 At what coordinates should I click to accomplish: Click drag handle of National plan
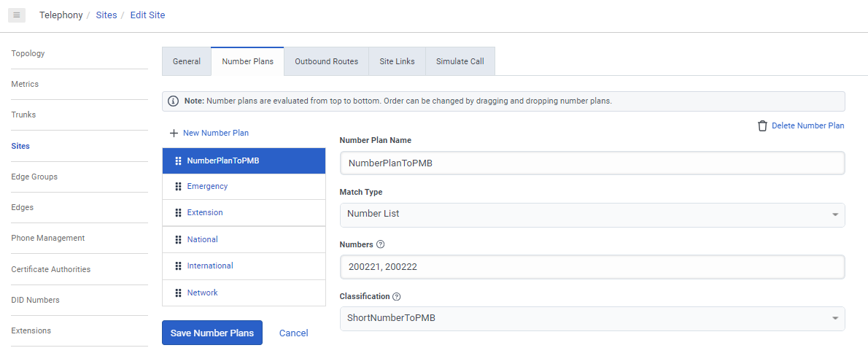(178, 240)
